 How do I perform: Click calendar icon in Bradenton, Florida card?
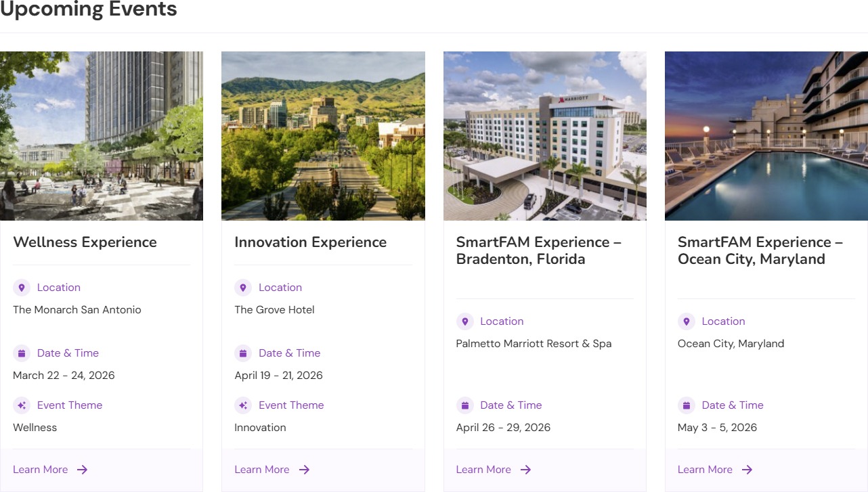pos(464,405)
